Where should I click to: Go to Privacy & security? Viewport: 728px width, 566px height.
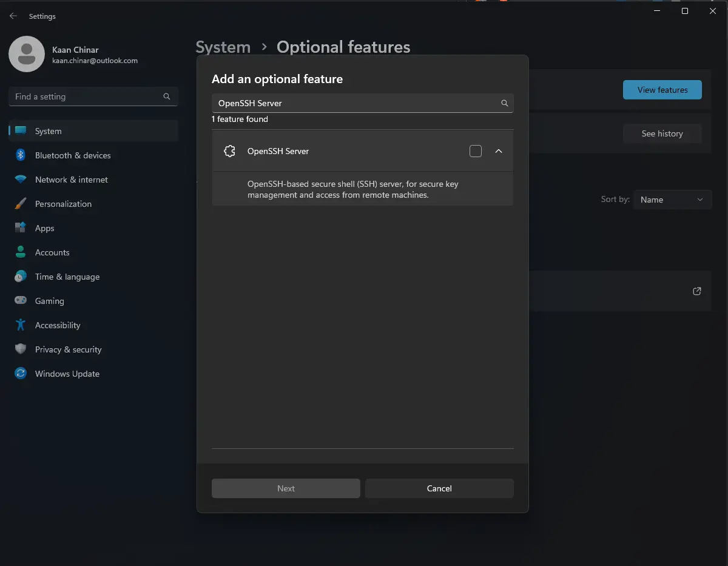93,349
